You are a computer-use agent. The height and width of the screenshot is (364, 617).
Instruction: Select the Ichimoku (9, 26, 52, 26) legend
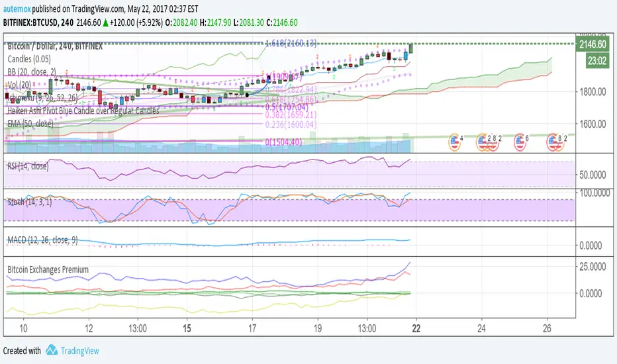point(42,97)
